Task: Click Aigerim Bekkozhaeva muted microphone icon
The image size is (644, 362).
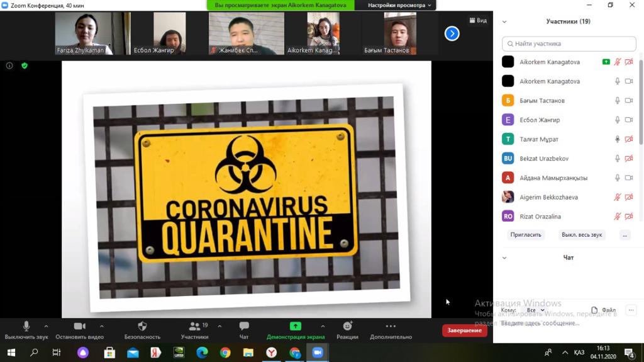Action: pos(618,198)
